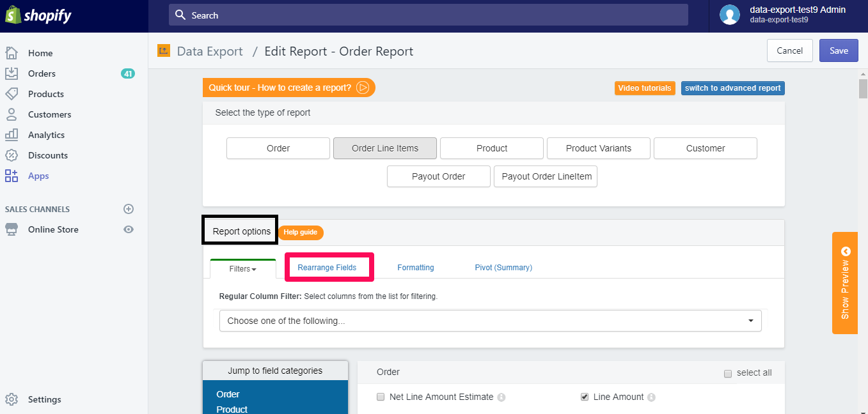
Task: Check the select all box for Order fields
Action: (x=727, y=372)
